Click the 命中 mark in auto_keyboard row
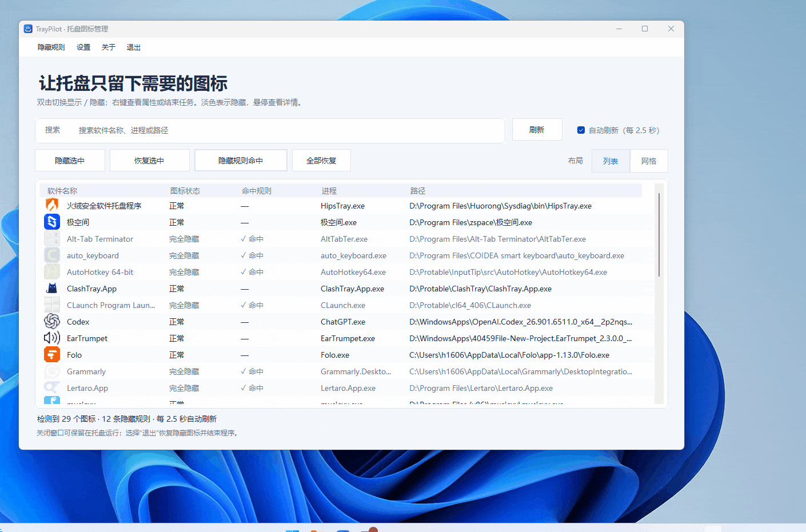The image size is (806, 532). (x=252, y=255)
